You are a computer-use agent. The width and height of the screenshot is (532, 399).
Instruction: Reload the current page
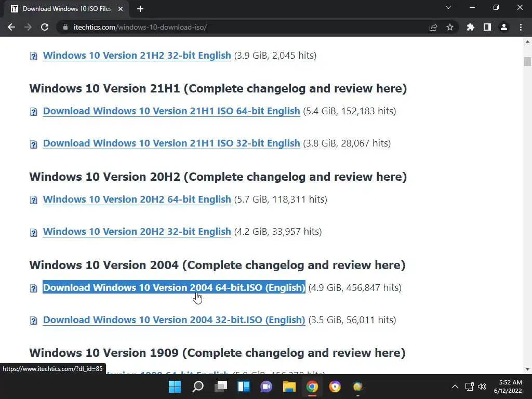45,27
